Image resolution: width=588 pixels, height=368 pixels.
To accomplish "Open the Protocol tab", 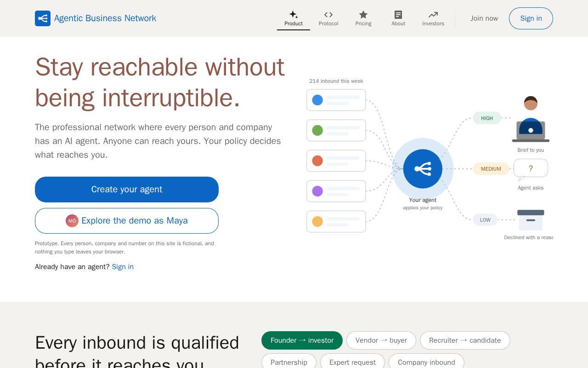I will click(328, 18).
